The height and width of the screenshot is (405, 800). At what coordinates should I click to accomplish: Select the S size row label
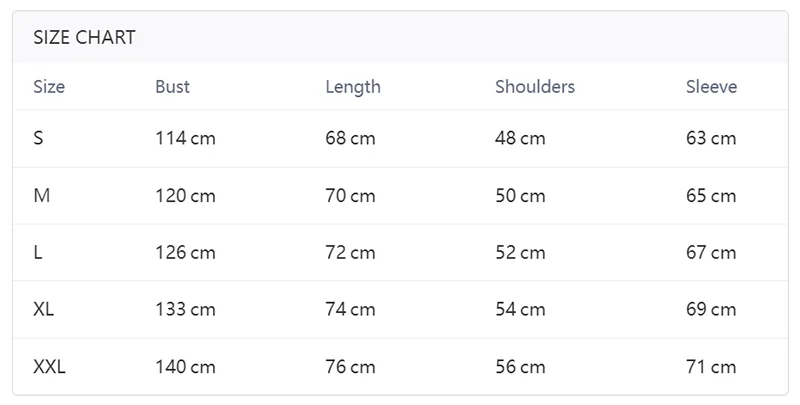pos(38,138)
